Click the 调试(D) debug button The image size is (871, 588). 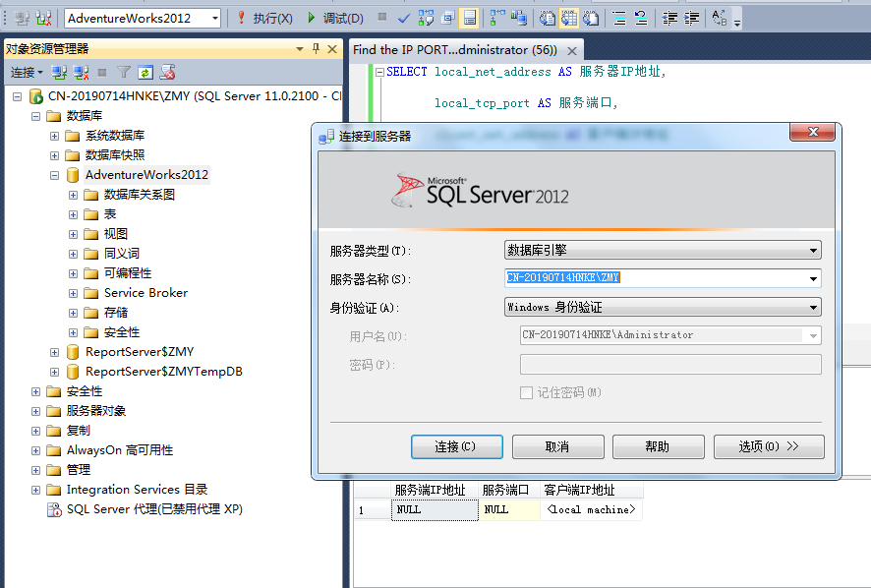(334, 18)
